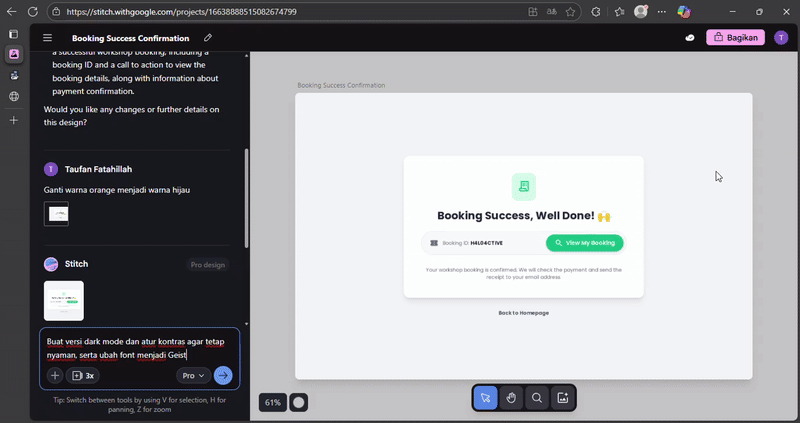Open the hamburger menu in Stitch header
The height and width of the screenshot is (423, 800).
coord(47,38)
